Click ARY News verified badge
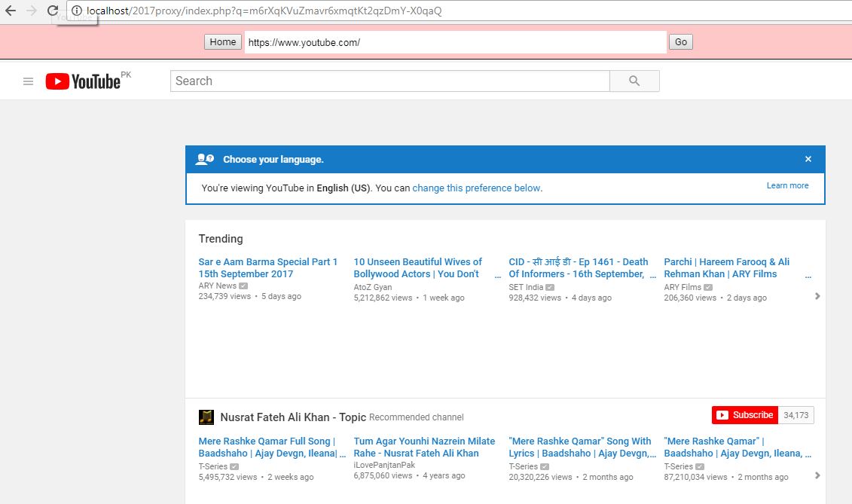This screenshot has height=504, width=852. (243, 286)
